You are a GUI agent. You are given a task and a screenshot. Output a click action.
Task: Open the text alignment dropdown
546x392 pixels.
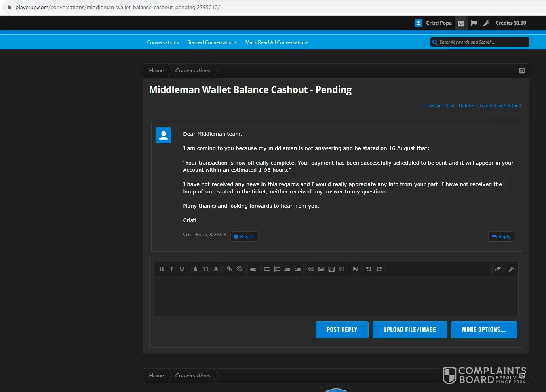(x=253, y=269)
